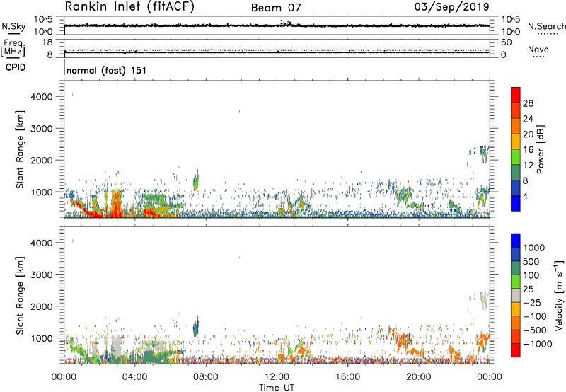Pick the light green 12–16 dB Power segment

[x=516, y=157]
